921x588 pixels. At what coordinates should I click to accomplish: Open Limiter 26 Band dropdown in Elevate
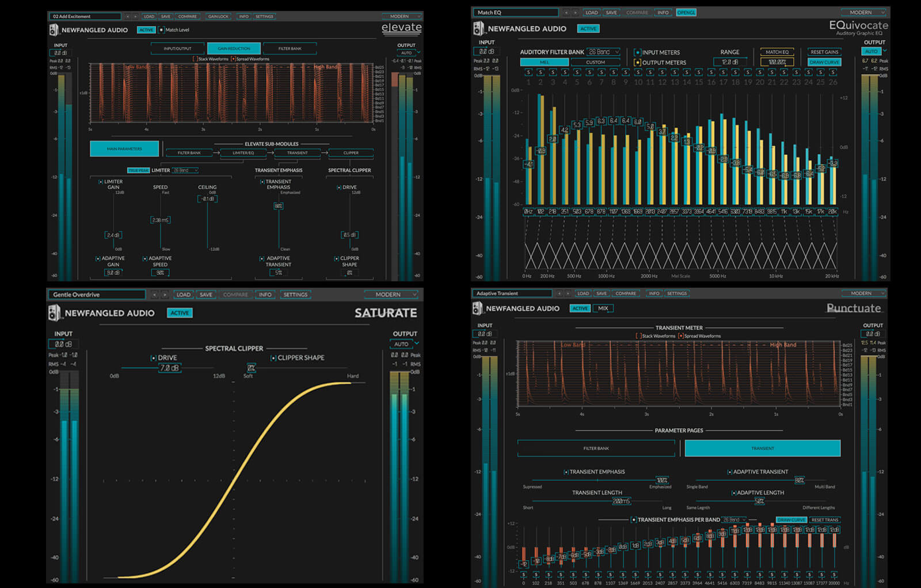[185, 170]
